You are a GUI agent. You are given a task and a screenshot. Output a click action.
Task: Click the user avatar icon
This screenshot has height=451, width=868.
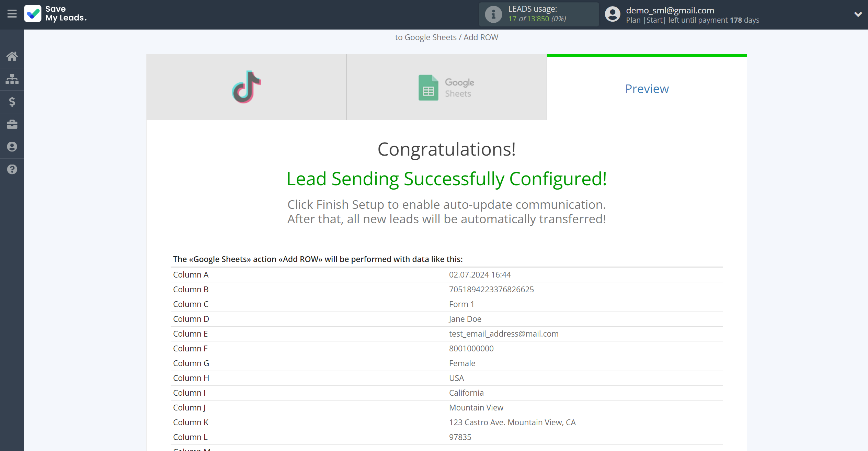[613, 14]
